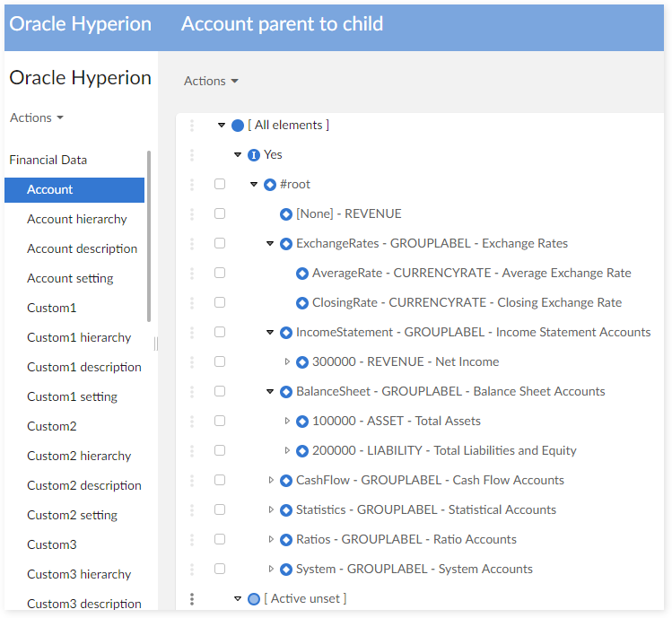Screen dimensions: 672x618
Task: Check the box for the #root row
Action: [x=220, y=184]
